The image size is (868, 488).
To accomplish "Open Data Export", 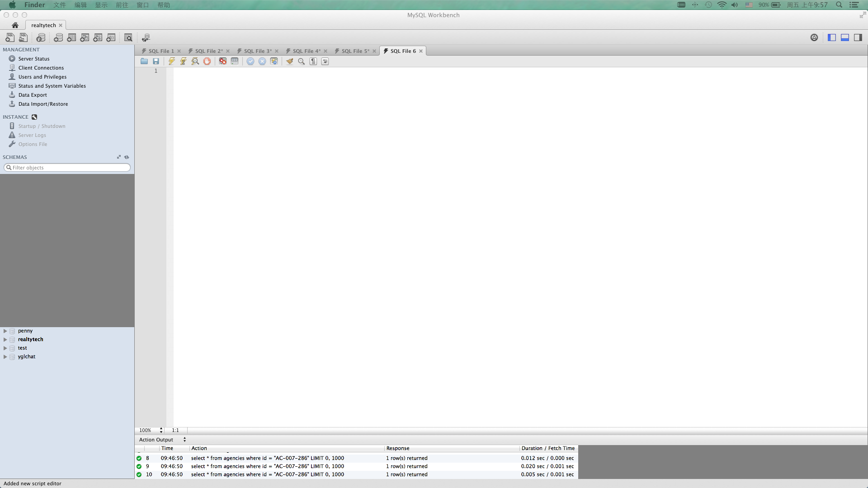I will pyautogui.click(x=33, y=95).
